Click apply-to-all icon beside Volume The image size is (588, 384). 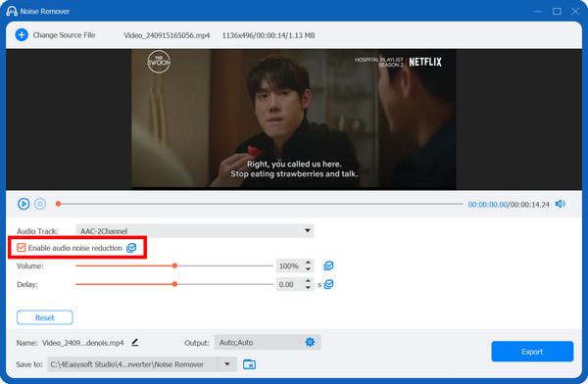328,265
